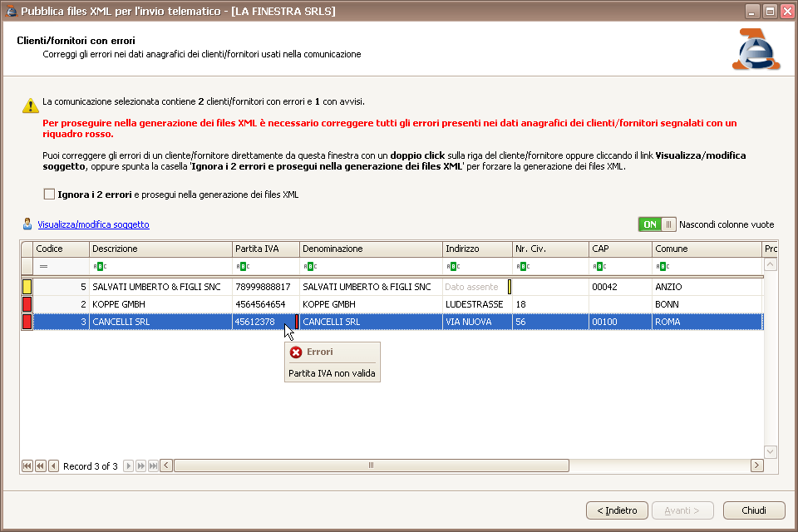Click red error marker on KOPPE row
Screen dimensions: 798x532
[27, 304]
